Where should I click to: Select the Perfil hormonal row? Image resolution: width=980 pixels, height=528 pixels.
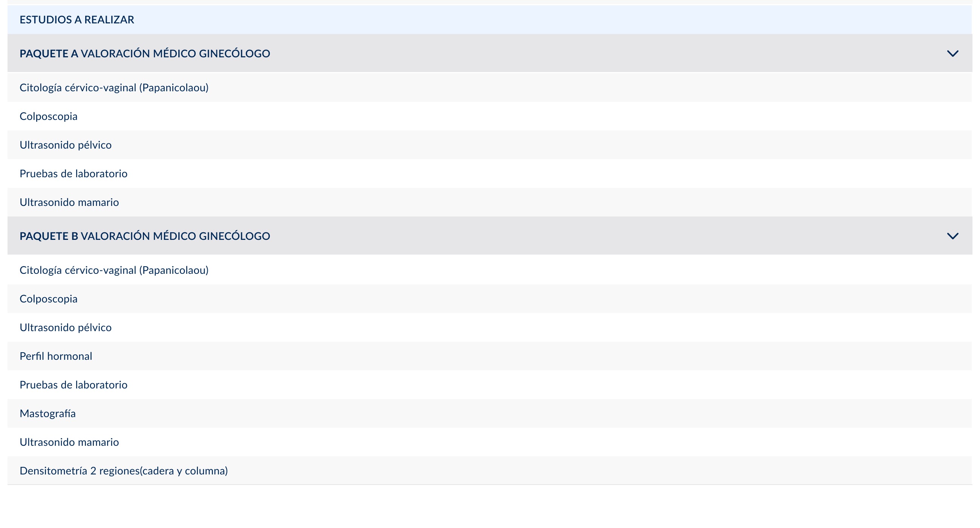tap(490, 356)
